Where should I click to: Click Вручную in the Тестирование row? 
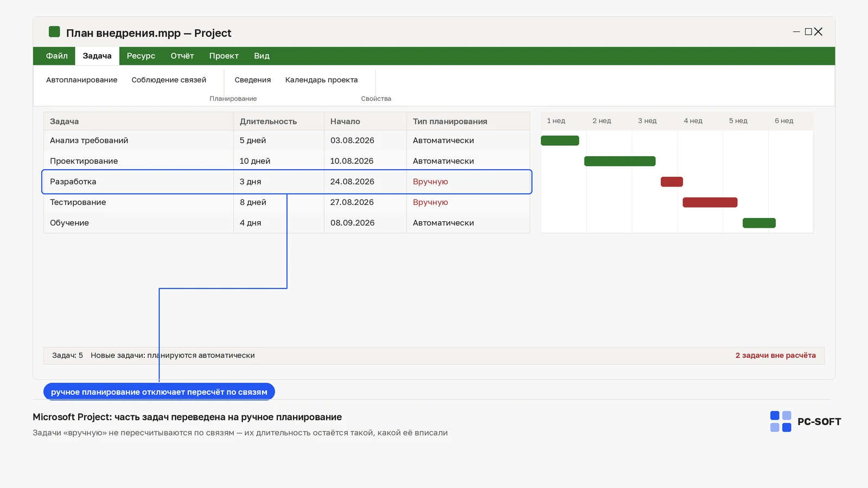pyautogui.click(x=430, y=202)
